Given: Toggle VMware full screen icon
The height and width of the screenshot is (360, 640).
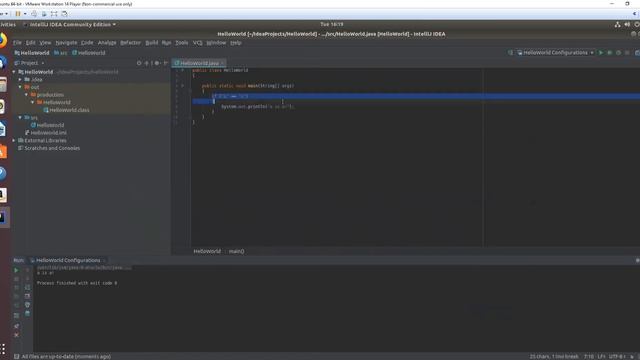Looking at the screenshot, I should [x=54, y=14].
